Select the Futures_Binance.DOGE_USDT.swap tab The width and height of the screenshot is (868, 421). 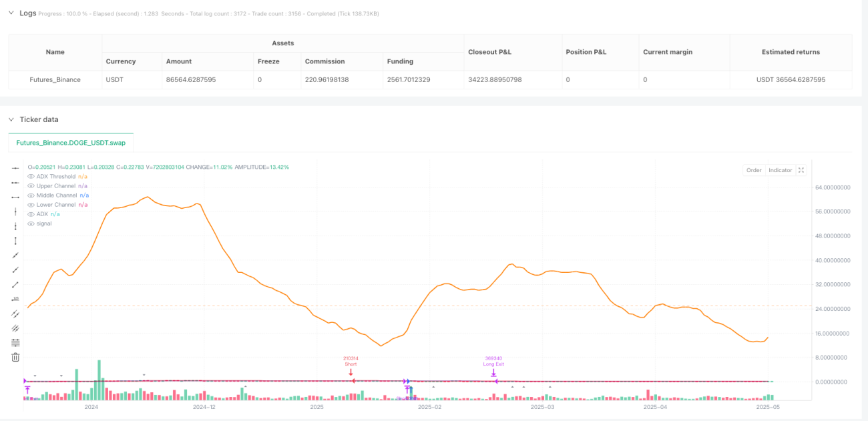pyautogui.click(x=71, y=143)
